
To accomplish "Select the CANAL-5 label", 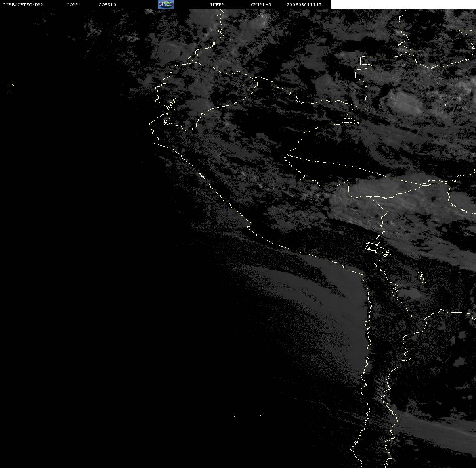I will (x=261, y=4).
